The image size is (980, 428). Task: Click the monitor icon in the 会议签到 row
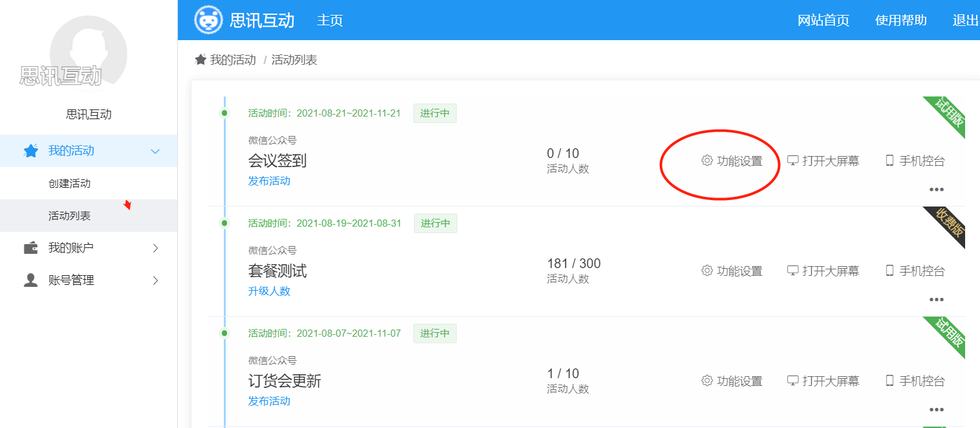point(792,161)
